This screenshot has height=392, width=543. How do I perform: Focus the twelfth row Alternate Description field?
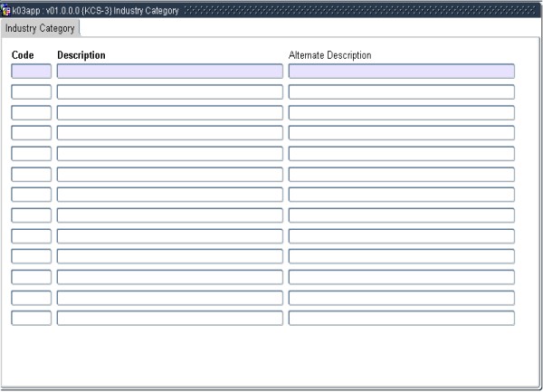click(401, 298)
